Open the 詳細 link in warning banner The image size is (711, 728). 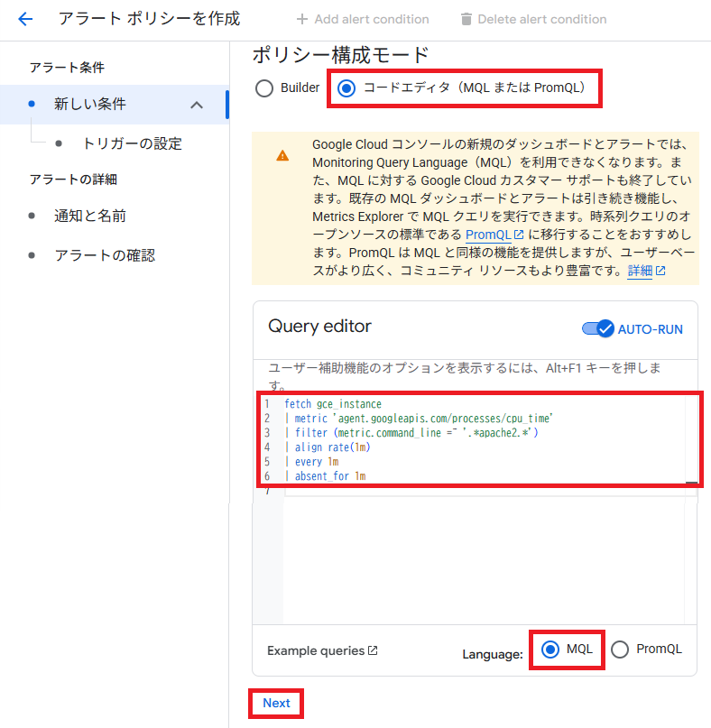640,272
